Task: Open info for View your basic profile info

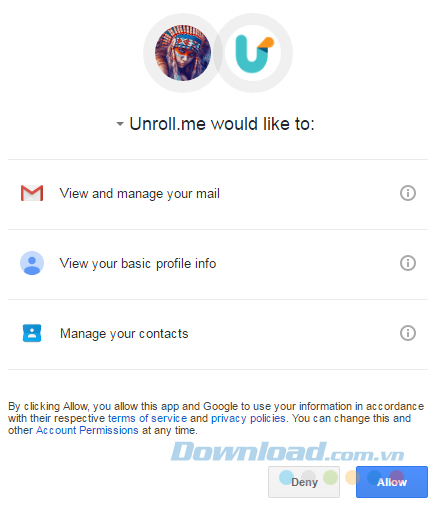Action: click(408, 263)
